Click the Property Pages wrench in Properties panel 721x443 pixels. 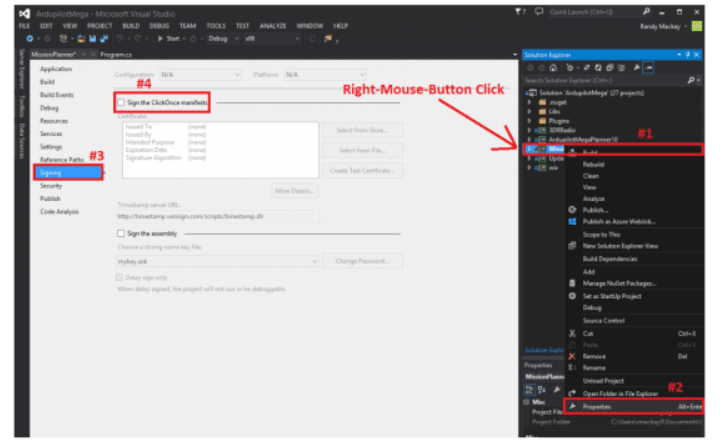tap(557, 390)
